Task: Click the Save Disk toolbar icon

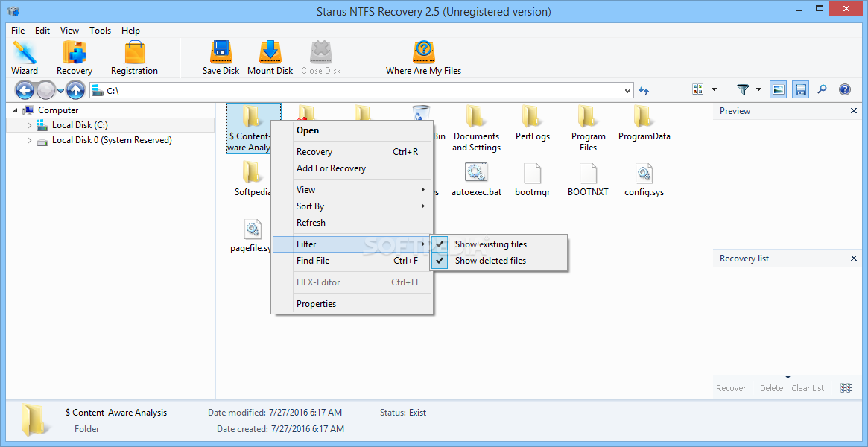Action: (x=221, y=57)
